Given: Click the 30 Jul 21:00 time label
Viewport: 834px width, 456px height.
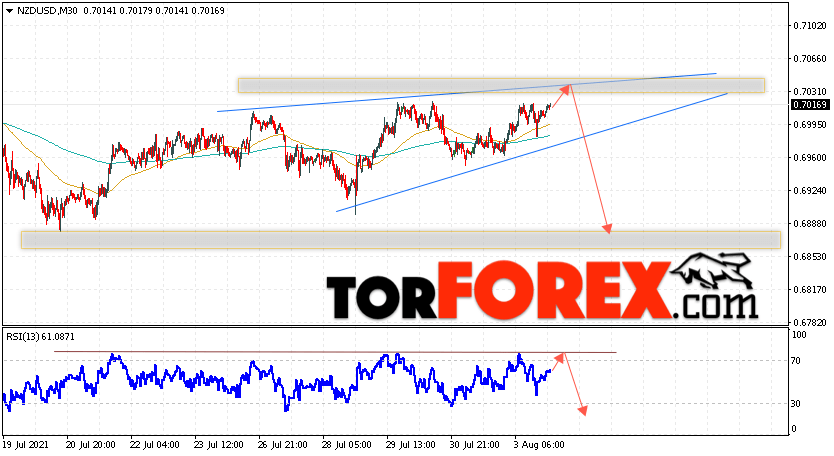Looking at the screenshot, I should click(474, 444).
